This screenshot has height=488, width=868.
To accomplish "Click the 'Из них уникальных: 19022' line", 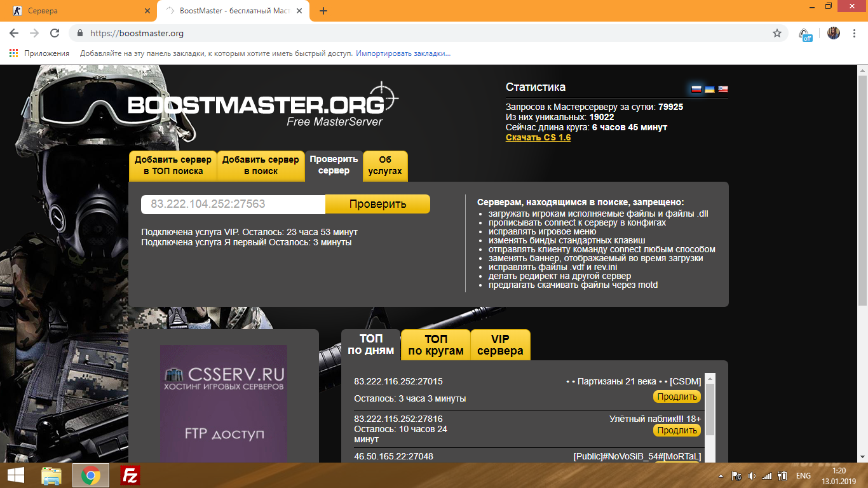I will pos(560,117).
